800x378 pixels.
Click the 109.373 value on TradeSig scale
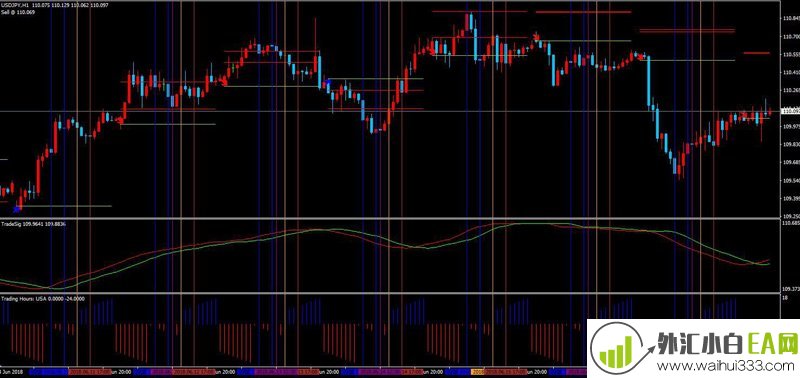click(790, 289)
